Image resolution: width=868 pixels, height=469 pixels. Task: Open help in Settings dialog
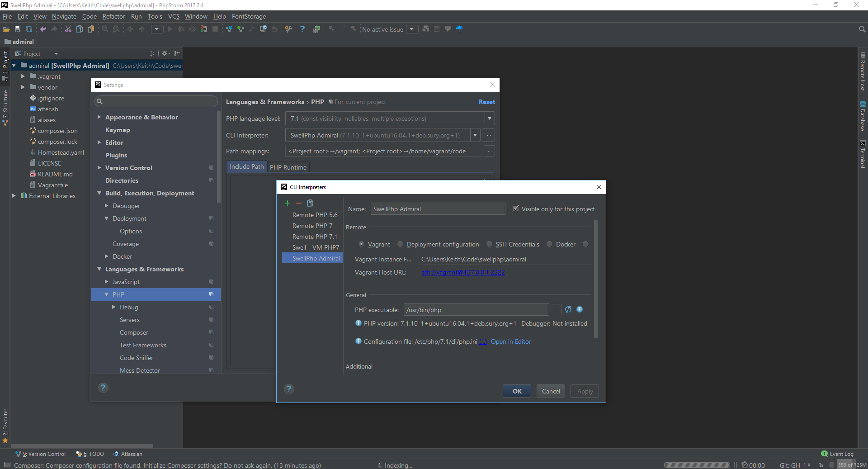pyautogui.click(x=103, y=388)
